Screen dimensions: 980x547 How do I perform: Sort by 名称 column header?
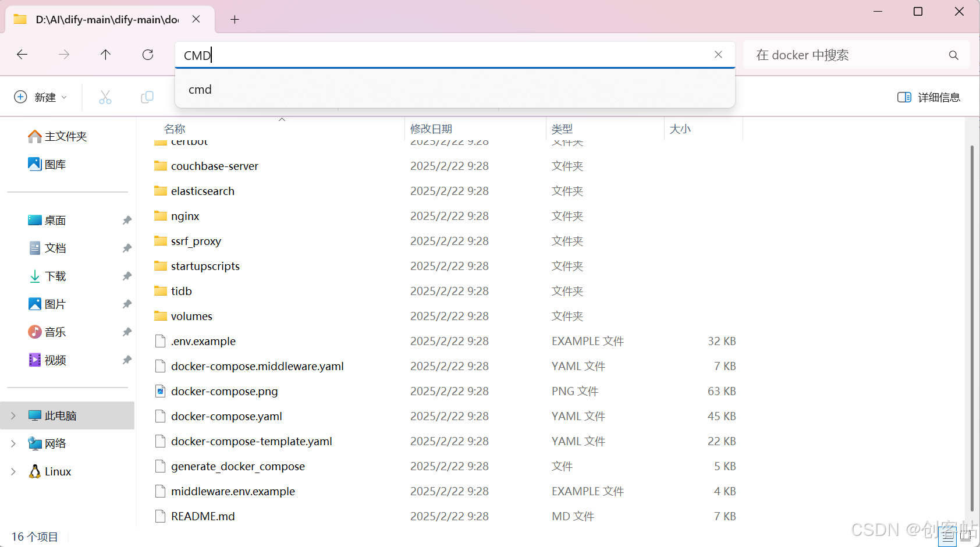click(175, 129)
